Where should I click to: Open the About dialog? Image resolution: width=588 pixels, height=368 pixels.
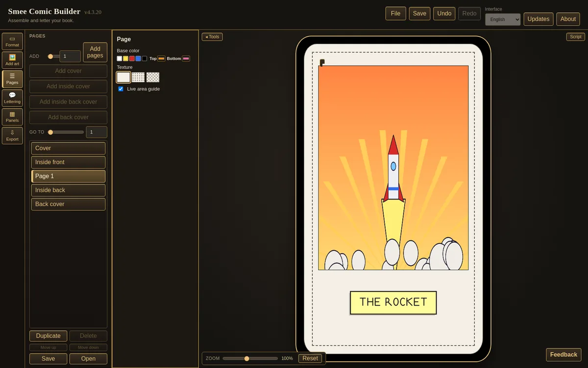point(568,19)
